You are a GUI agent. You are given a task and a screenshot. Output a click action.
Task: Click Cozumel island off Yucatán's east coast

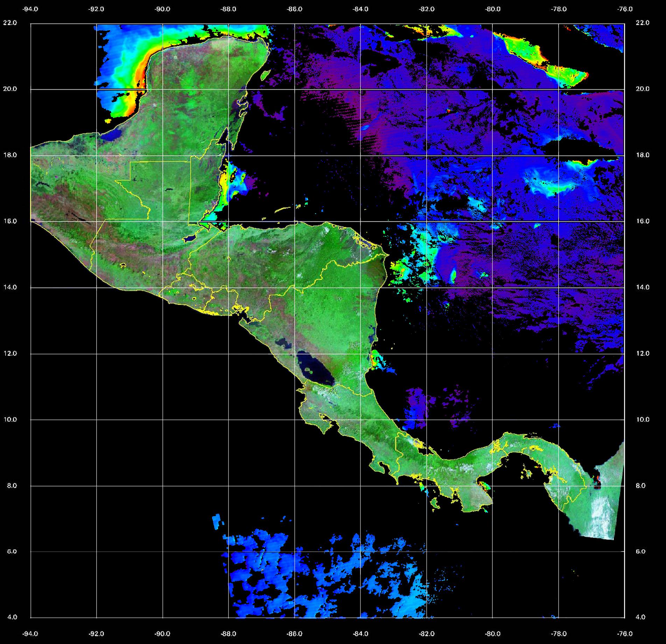pos(265,74)
